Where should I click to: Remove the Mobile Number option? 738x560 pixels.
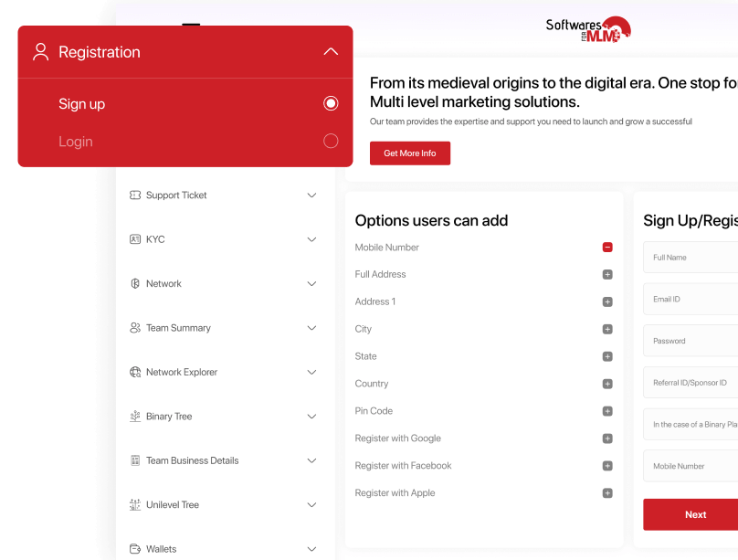click(607, 247)
